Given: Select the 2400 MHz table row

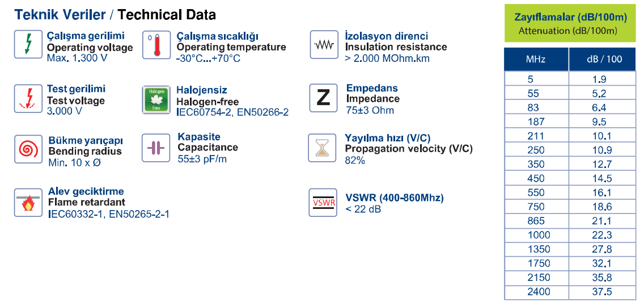Looking at the screenshot, I should [x=570, y=292].
